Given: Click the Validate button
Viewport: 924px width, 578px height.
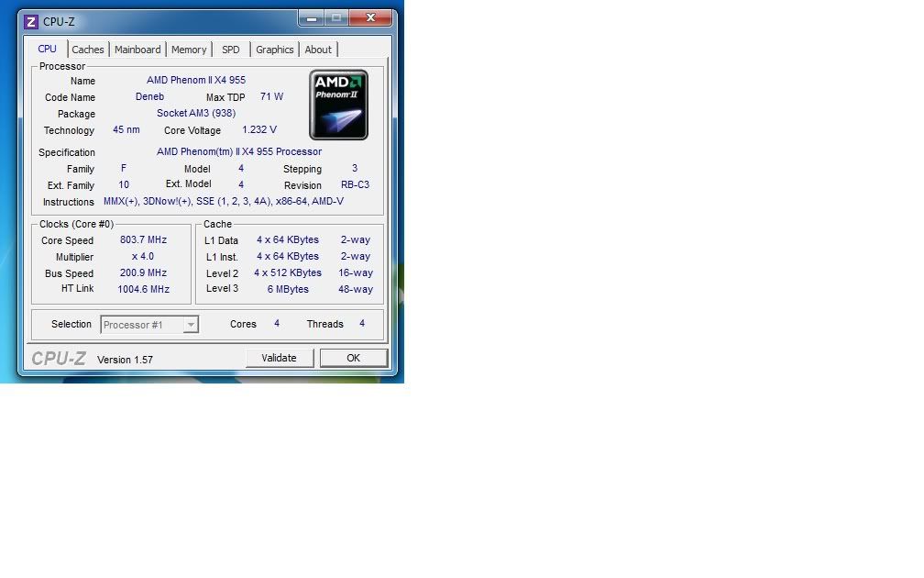Looking at the screenshot, I should [x=280, y=358].
